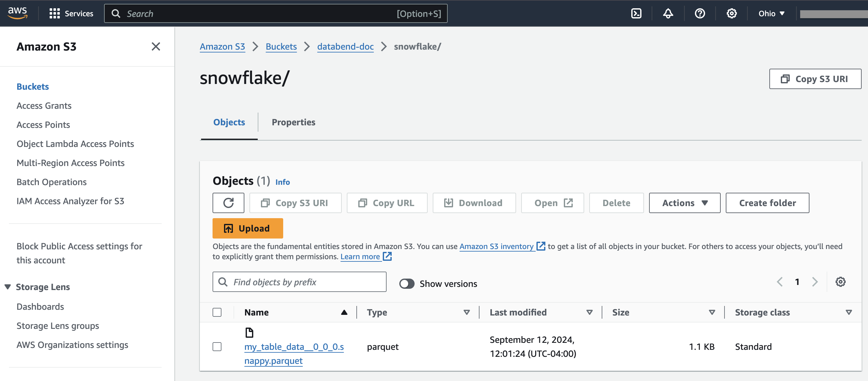868x381 pixels.
Task: Check the my_table_data parquet row checkbox
Action: (217, 347)
